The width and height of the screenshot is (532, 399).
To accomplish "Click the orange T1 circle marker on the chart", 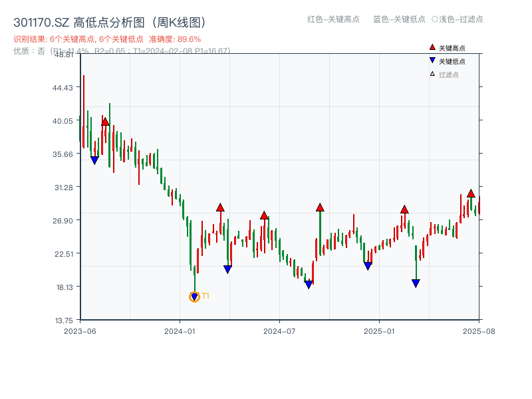I will click(195, 297).
